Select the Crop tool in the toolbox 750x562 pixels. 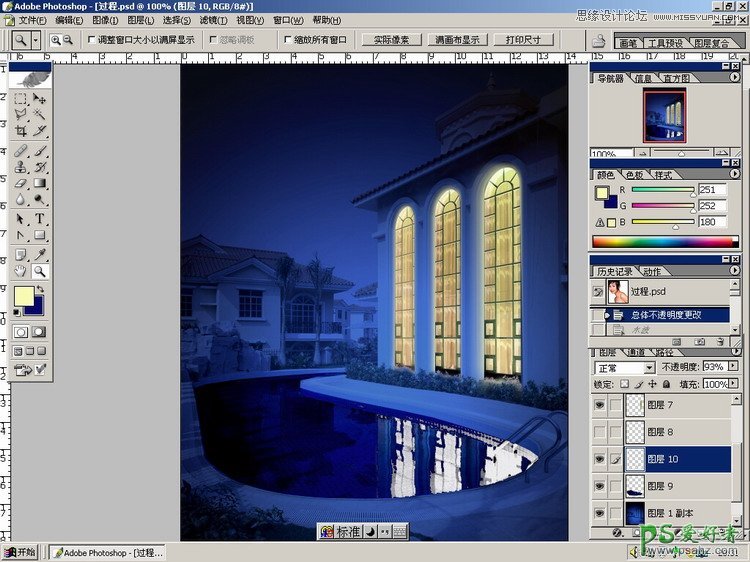(20, 131)
